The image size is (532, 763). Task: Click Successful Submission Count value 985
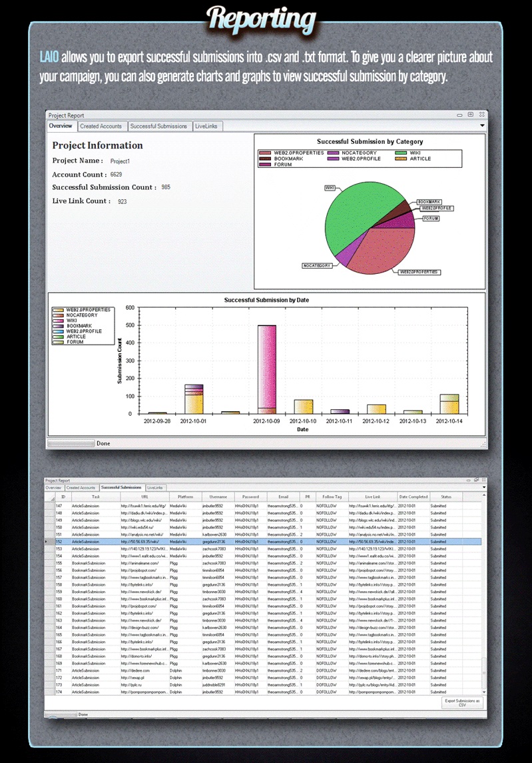pos(166,187)
